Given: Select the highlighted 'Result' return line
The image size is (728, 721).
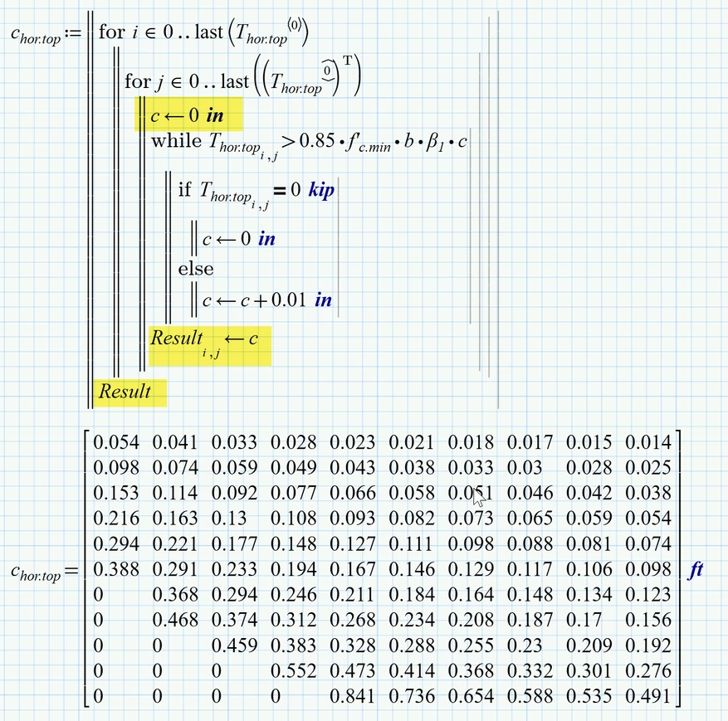Looking at the screenshot, I should click(126, 391).
